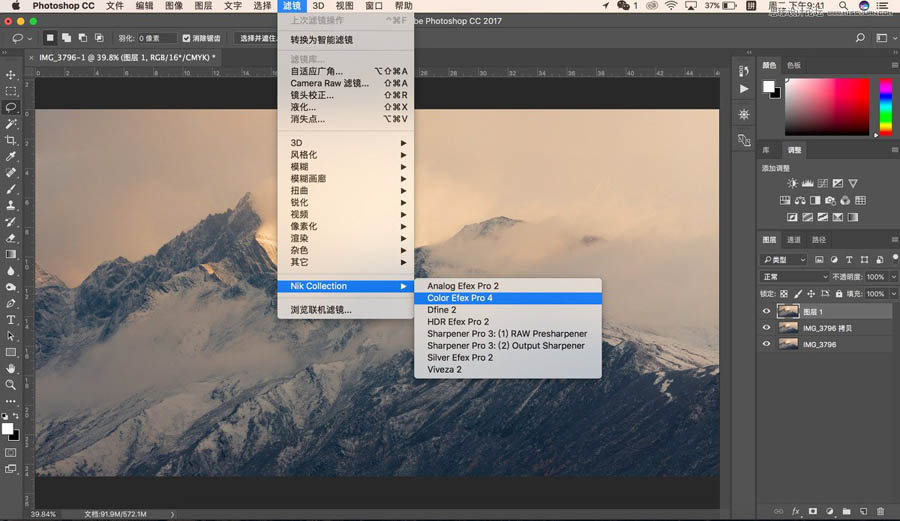
Task: Select the Gradient tool
Action: (11, 254)
